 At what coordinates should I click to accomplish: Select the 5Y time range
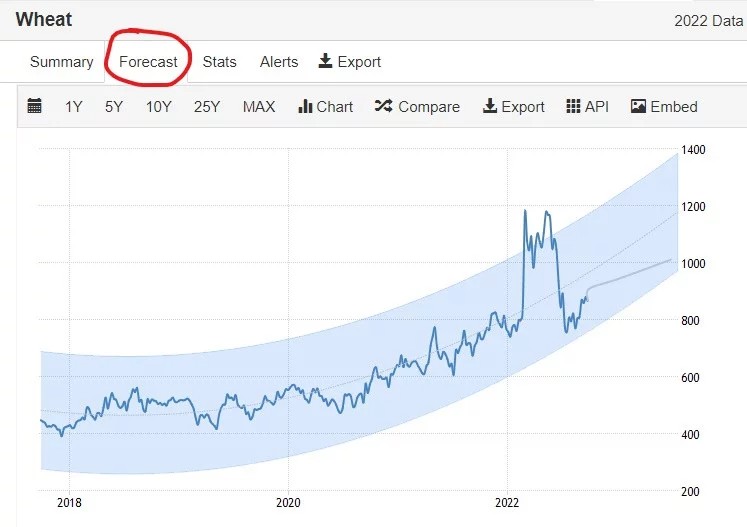coord(114,107)
